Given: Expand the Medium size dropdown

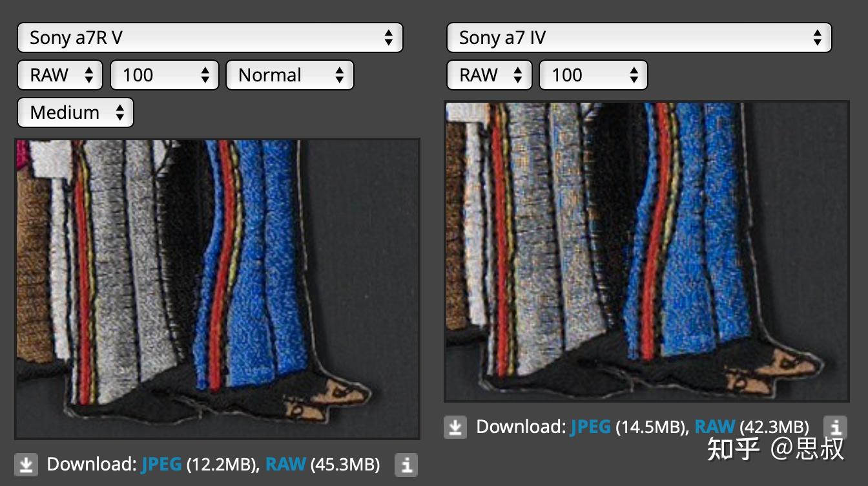Looking at the screenshot, I should tap(75, 112).
